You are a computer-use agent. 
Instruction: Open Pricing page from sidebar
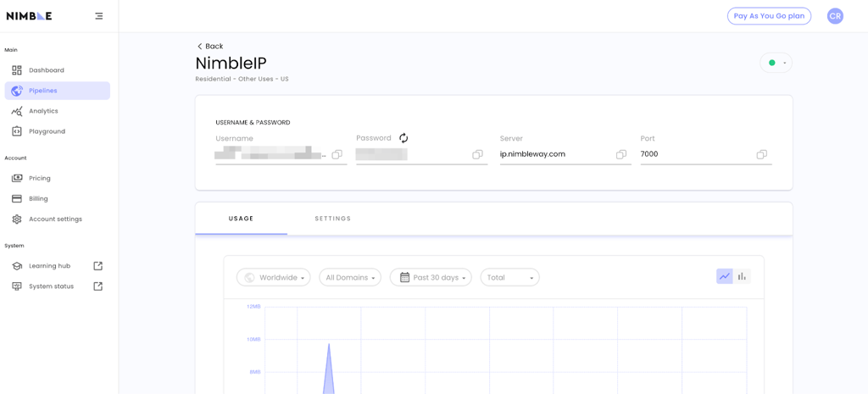[58, 178]
